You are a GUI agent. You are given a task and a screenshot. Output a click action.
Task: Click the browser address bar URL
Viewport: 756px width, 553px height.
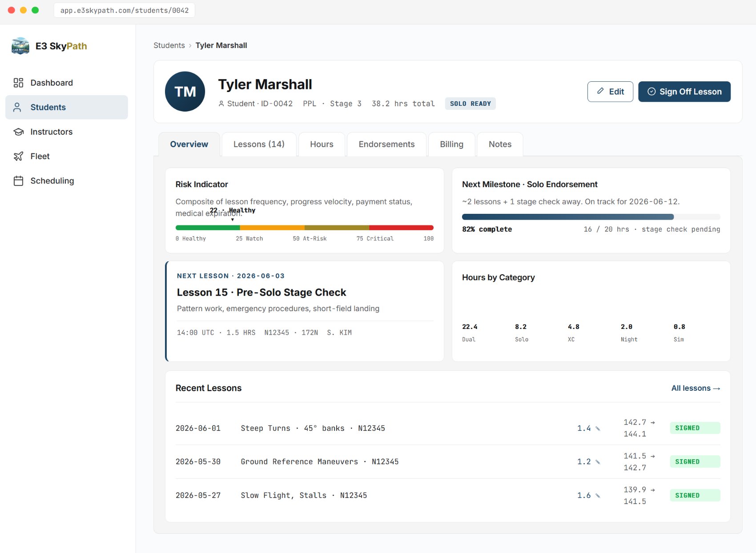coord(125,10)
